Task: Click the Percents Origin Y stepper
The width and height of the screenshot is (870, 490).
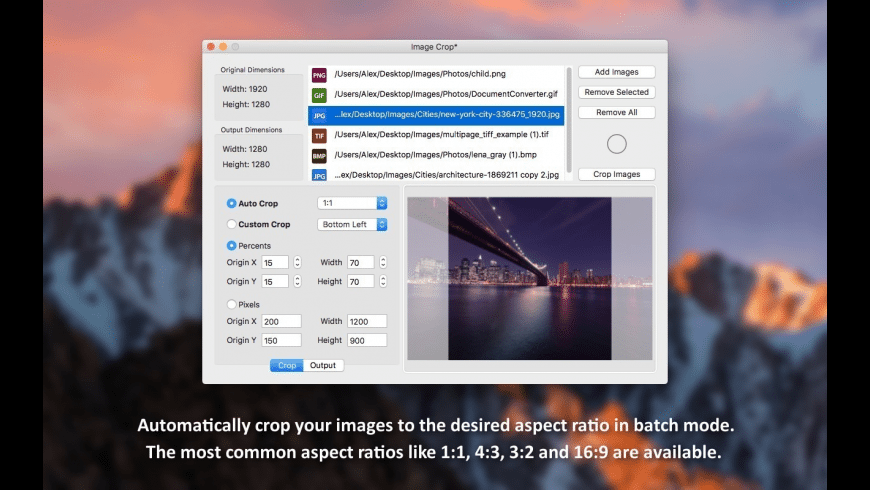Action: coord(297,281)
